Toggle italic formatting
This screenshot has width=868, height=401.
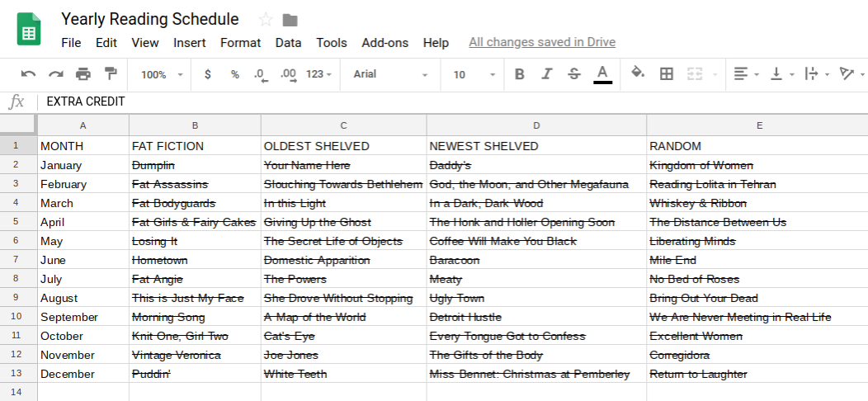pyautogui.click(x=546, y=74)
